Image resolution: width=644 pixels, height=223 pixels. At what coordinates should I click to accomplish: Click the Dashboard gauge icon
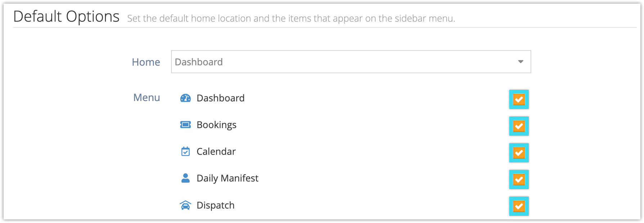tap(185, 98)
